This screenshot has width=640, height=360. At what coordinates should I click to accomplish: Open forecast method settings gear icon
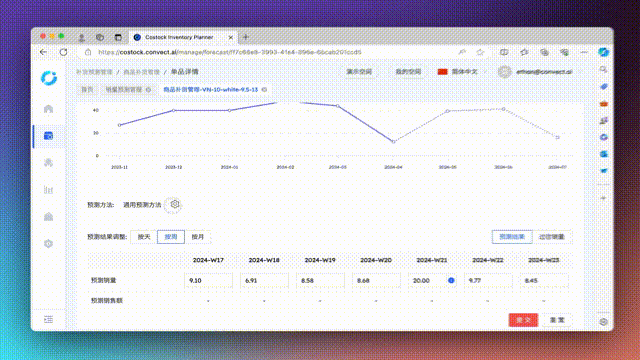(x=175, y=204)
